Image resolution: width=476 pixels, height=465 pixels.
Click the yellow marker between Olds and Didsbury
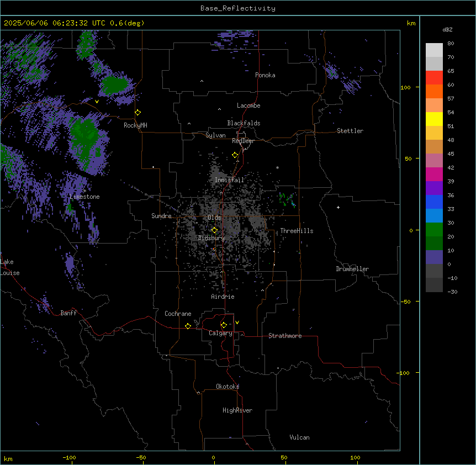(x=214, y=230)
